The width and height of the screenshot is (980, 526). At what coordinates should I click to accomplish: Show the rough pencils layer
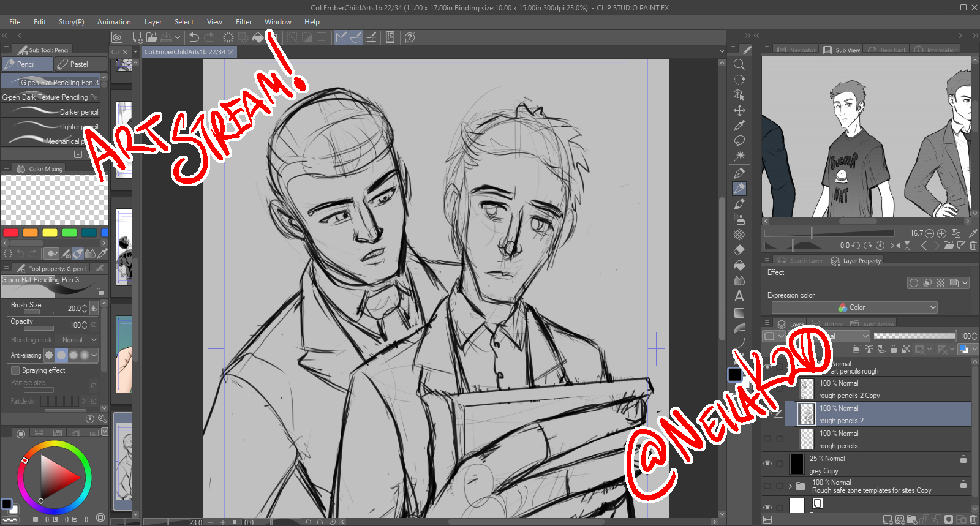767,439
